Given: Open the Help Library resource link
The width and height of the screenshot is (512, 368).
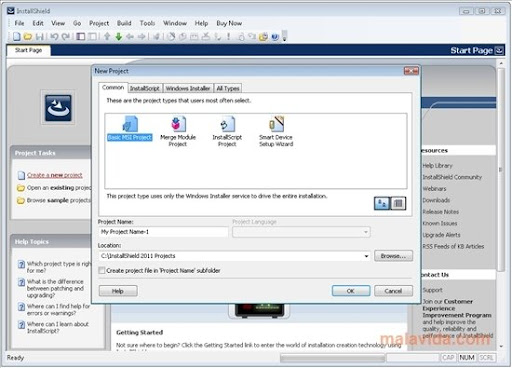Looking at the screenshot, I should (x=438, y=166).
